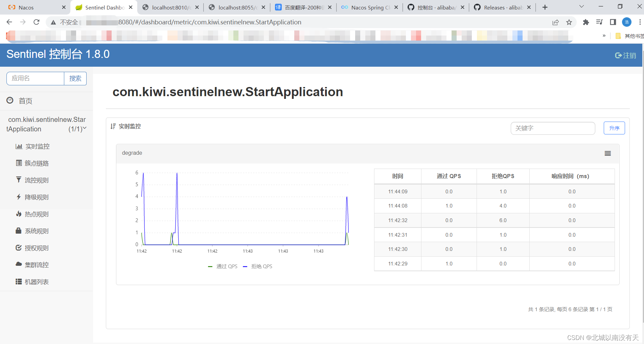
Task: Show more bookmarks with chevron button
Action: click(604, 36)
